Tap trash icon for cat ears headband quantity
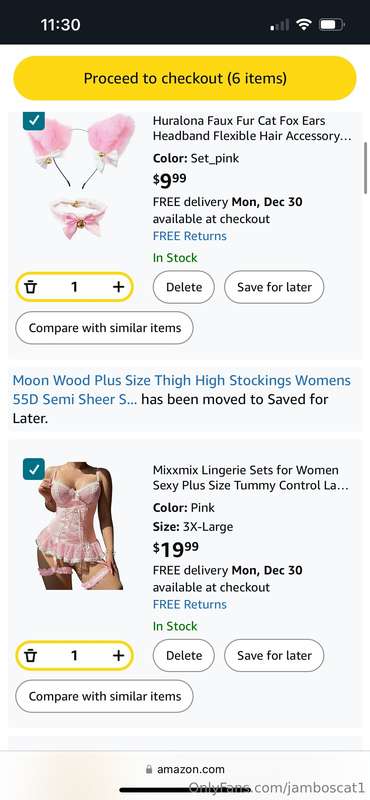370x800 pixels. [31, 287]
